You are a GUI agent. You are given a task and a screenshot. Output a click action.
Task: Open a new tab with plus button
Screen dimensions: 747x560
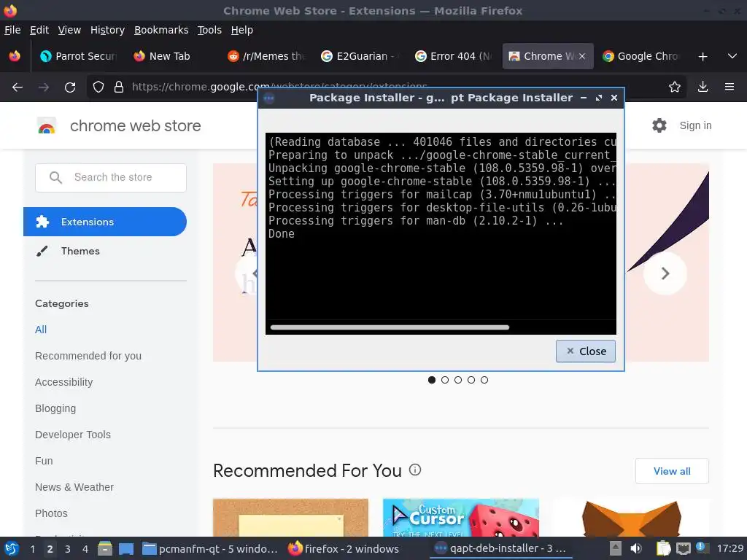click(703, 57)
